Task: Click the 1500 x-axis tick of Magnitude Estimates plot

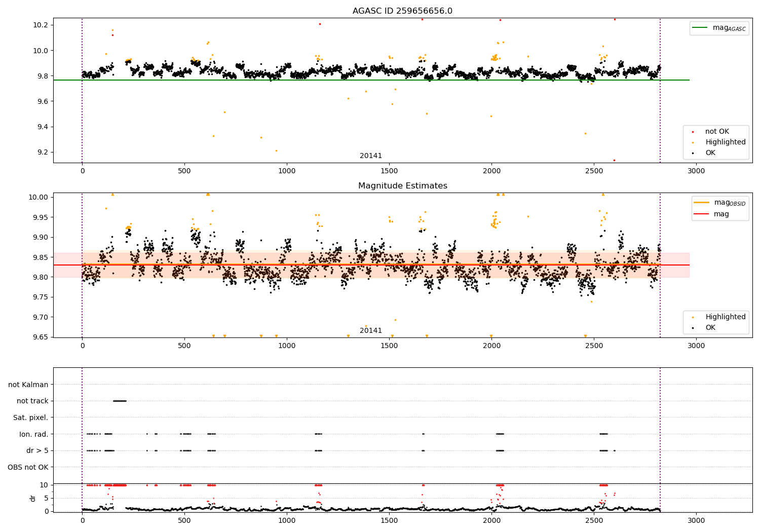Action: coord(389,346)
